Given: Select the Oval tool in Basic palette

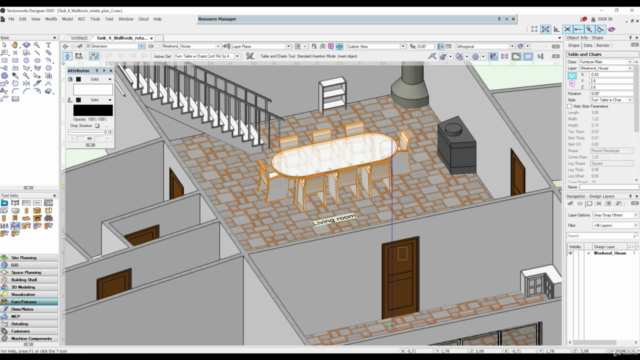Looking at the screenshot, I should point(37,60).
